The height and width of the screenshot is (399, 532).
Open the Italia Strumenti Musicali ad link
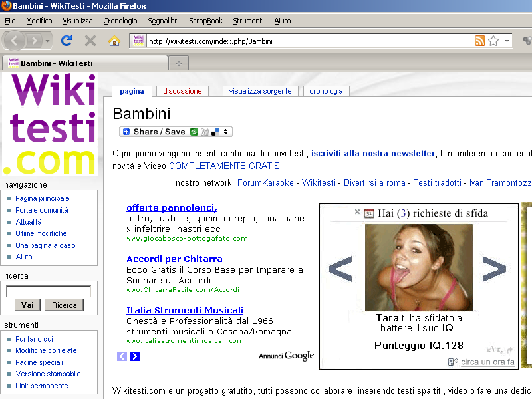pyautogui.click(x=185, y=310)
